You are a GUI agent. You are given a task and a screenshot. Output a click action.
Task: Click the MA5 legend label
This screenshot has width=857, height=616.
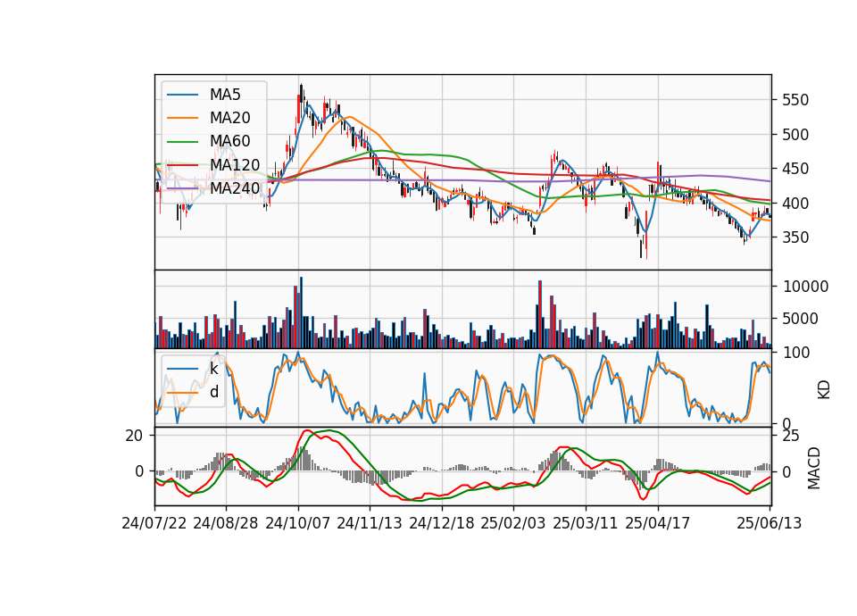tap(225, 95)
